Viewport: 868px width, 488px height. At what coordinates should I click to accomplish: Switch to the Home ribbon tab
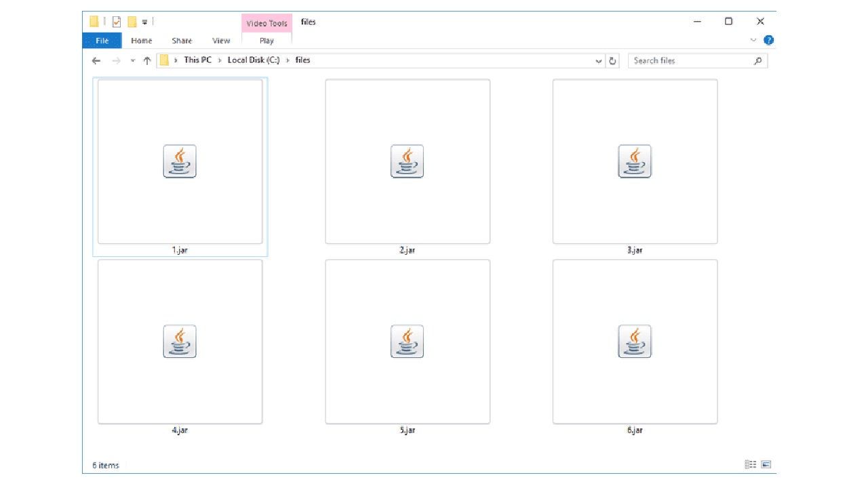[x=142, y=41]
